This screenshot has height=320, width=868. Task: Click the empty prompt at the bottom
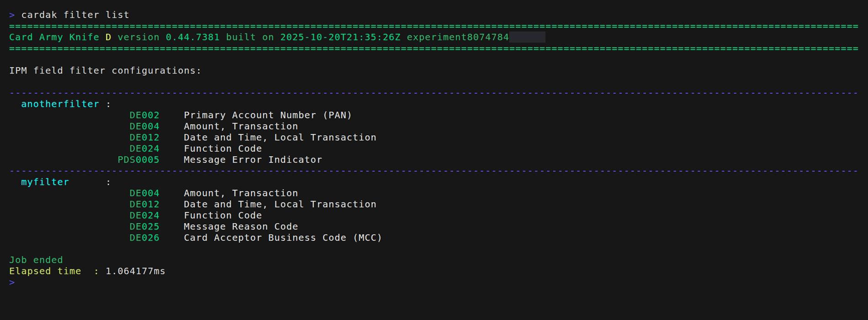click(12, 283)
